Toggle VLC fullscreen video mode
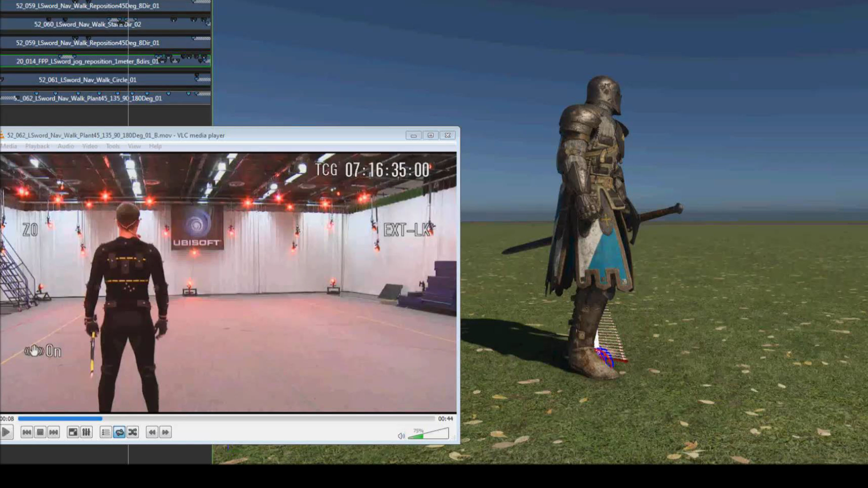This screenshot has width=868, height=488. click(x=73, y=432)
